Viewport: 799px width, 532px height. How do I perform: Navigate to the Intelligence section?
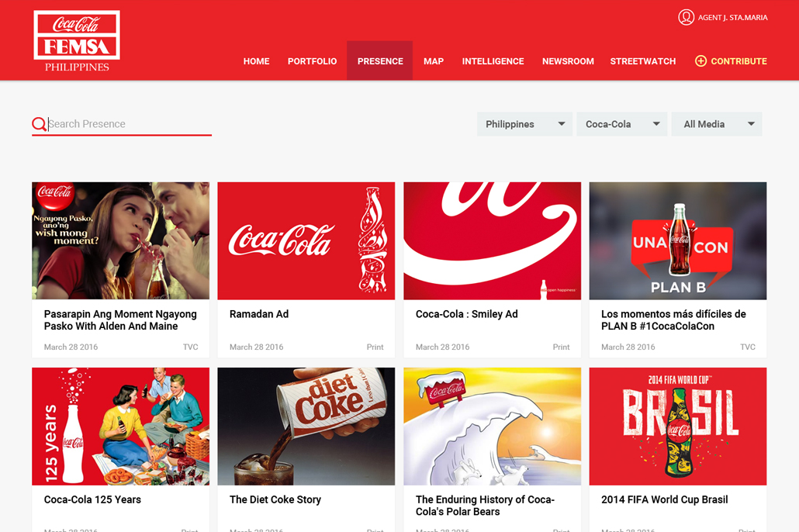point(493,61)
